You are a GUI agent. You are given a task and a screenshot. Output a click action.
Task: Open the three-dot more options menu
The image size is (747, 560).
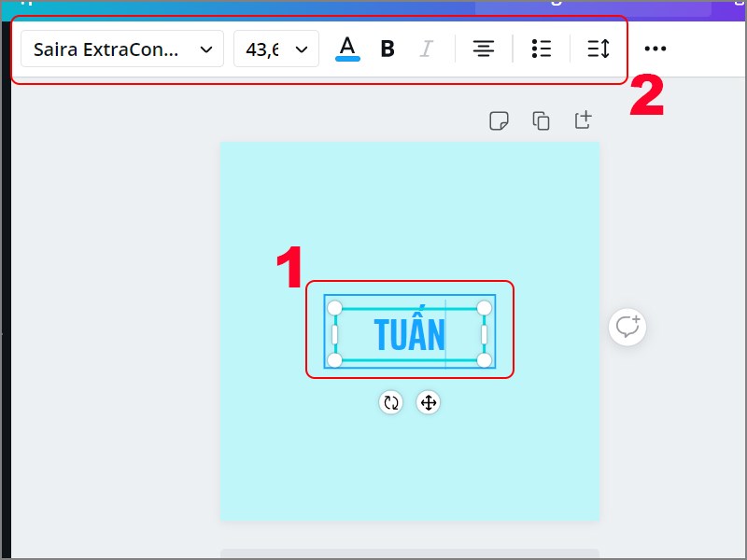[x=655, y=48]
